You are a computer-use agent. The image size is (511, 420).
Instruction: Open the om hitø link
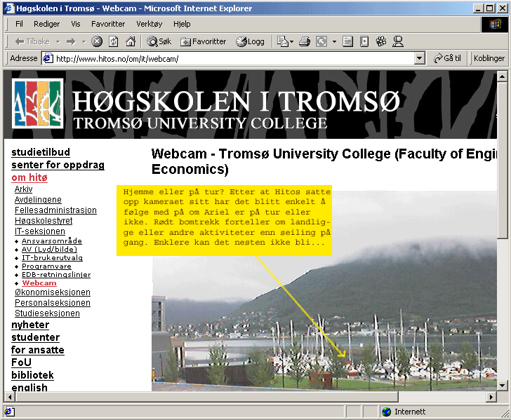29,177
